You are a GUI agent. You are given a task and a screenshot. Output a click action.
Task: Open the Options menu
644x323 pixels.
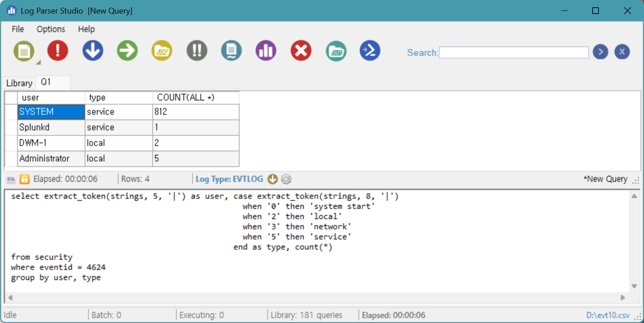(51, 29)
